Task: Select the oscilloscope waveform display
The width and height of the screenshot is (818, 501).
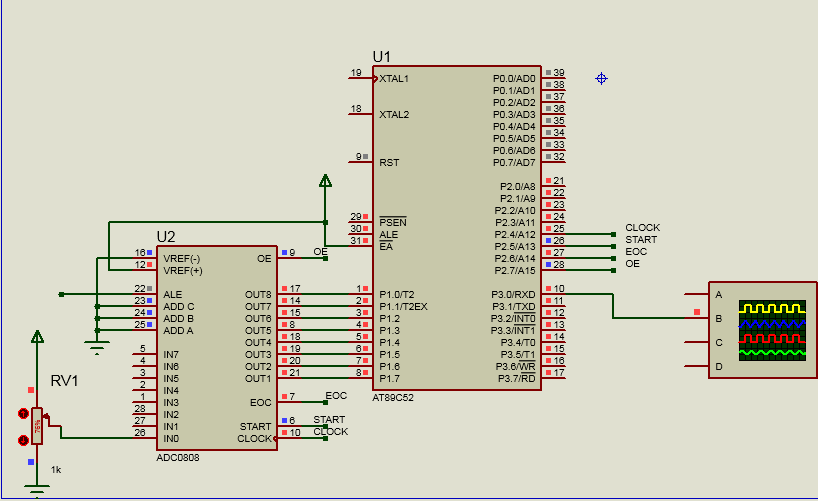Action: (x=771, y=330)
